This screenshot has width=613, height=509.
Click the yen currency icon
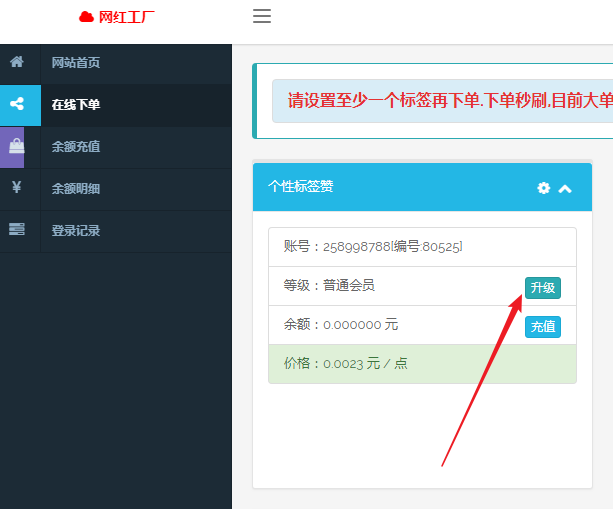pos(16,187)
